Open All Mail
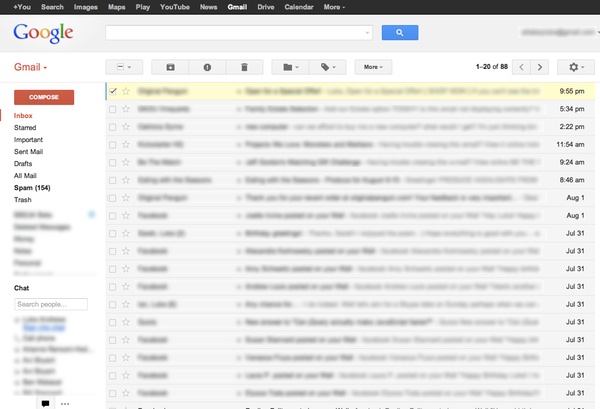Viewport: 600px width, 409px height. coord(25,176)
